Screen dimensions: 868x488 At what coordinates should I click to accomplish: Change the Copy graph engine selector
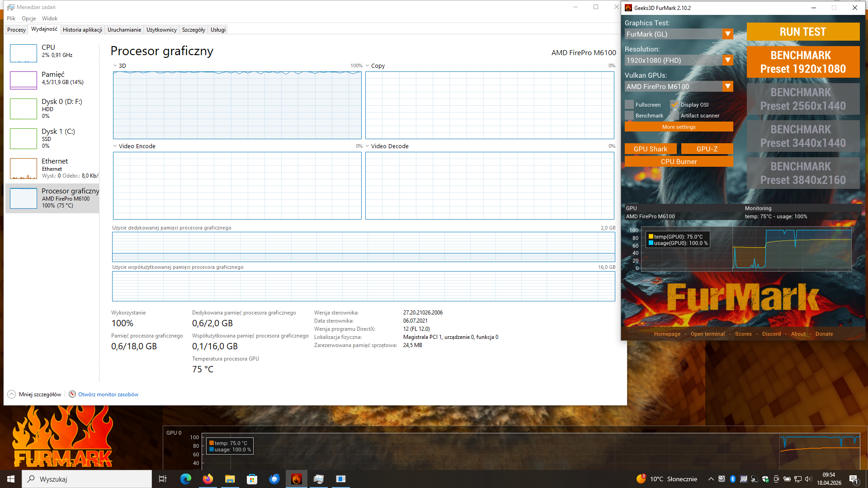pyautogui.click(x=375, y=66)
